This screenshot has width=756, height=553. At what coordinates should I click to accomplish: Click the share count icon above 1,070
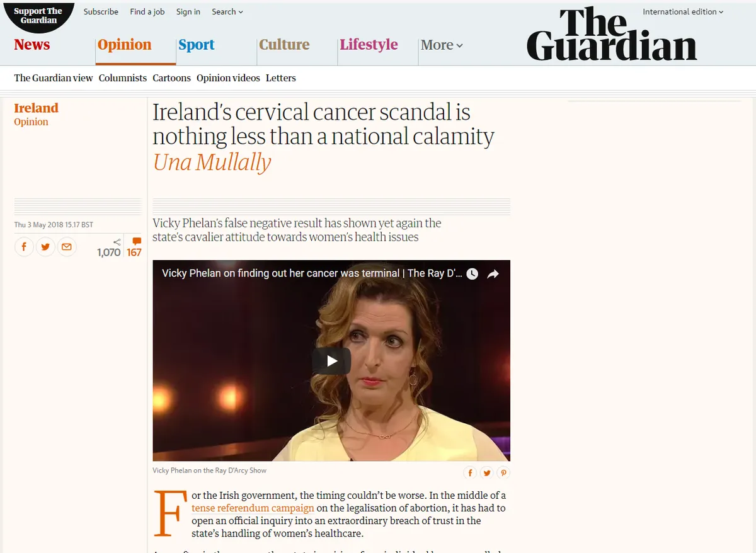pos(117,242)
